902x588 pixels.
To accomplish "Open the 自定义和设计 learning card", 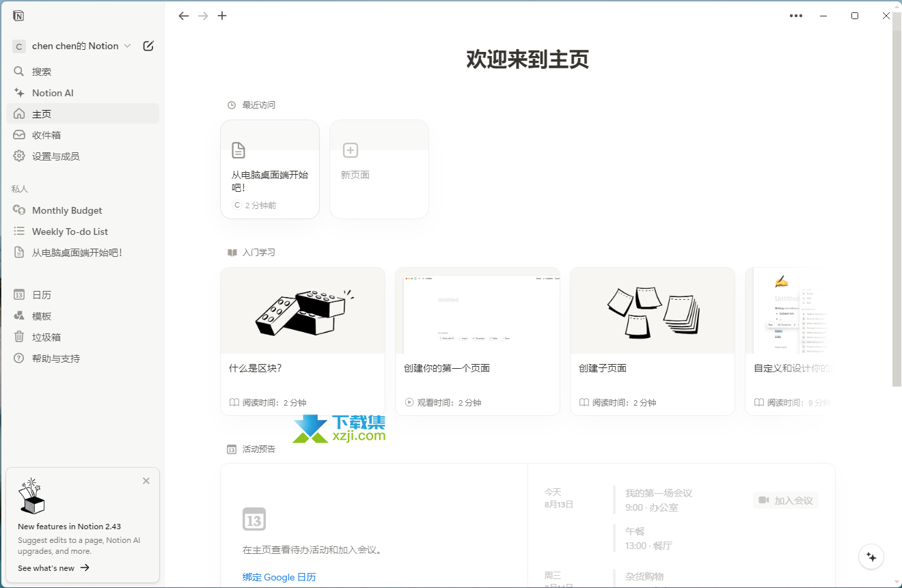I will 790,341.
